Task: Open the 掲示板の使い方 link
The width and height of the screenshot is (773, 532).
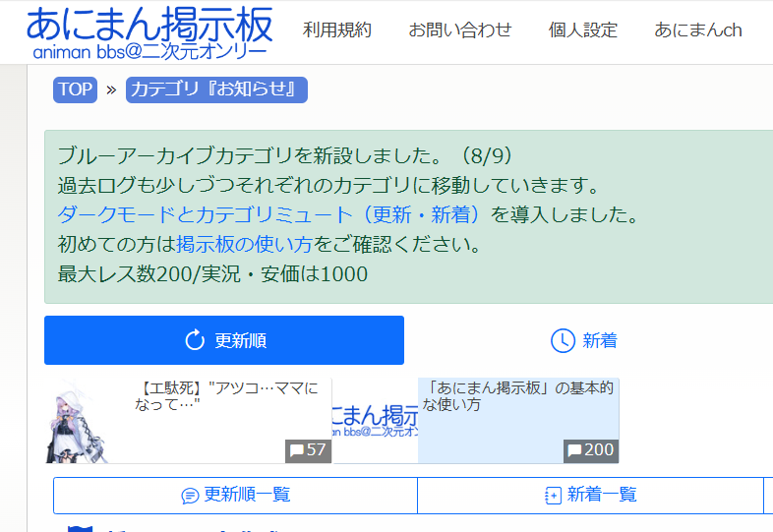Action: point(244,244)
